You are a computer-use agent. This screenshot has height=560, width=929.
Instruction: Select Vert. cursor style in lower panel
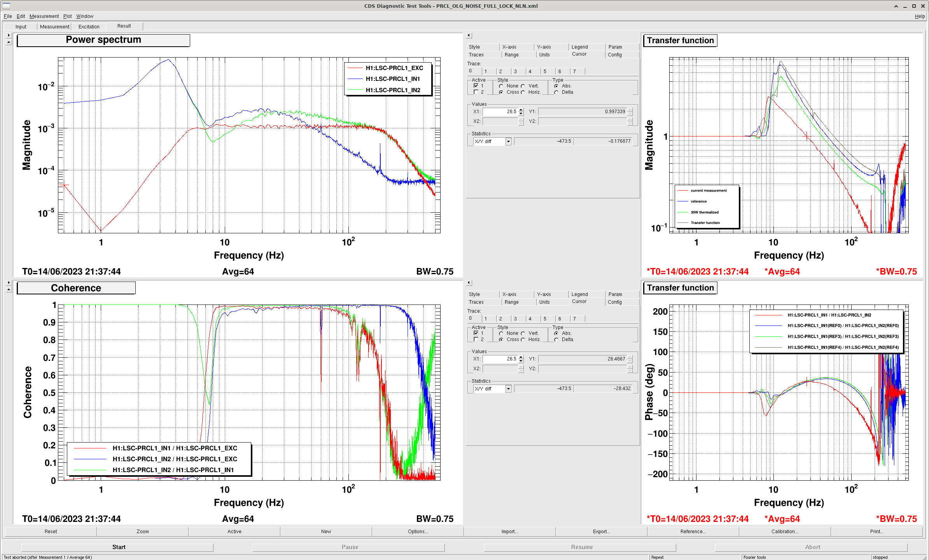coord(523,333)
